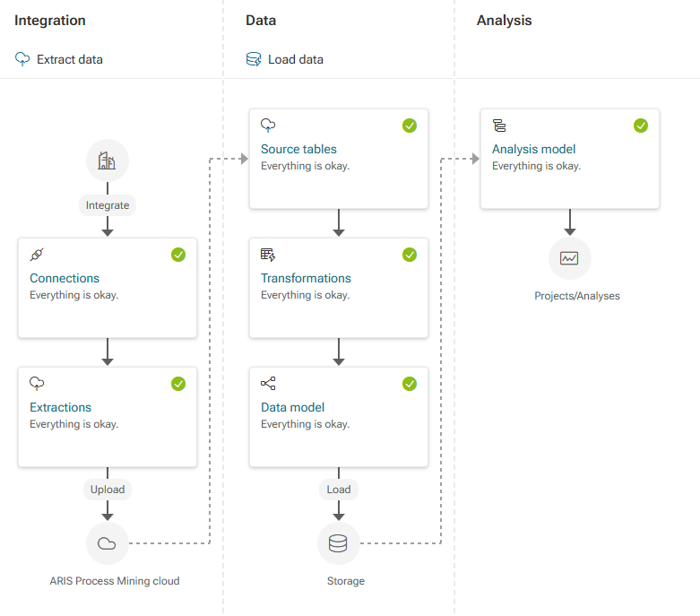
Task: Click the Connections plug icon
Action: [x=37, y=254]
